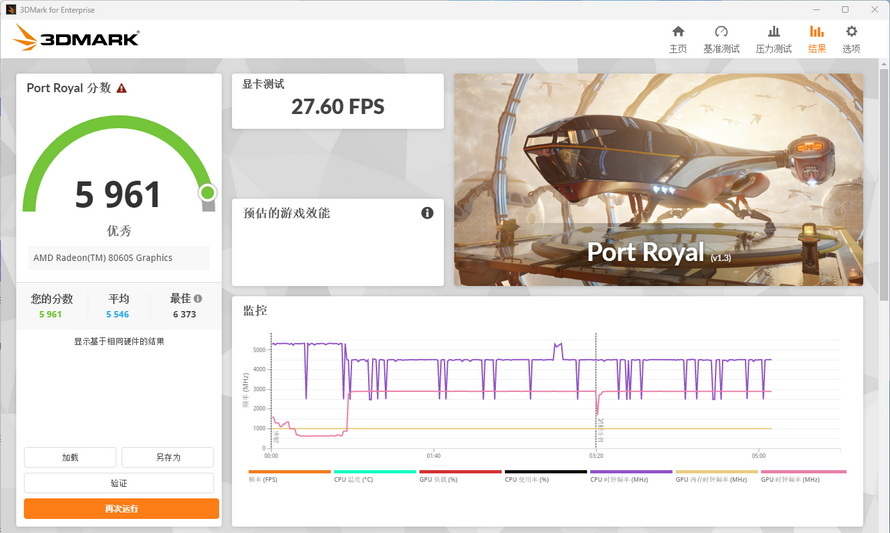
Task: Click the 验证 button
Action: point(119,483)
